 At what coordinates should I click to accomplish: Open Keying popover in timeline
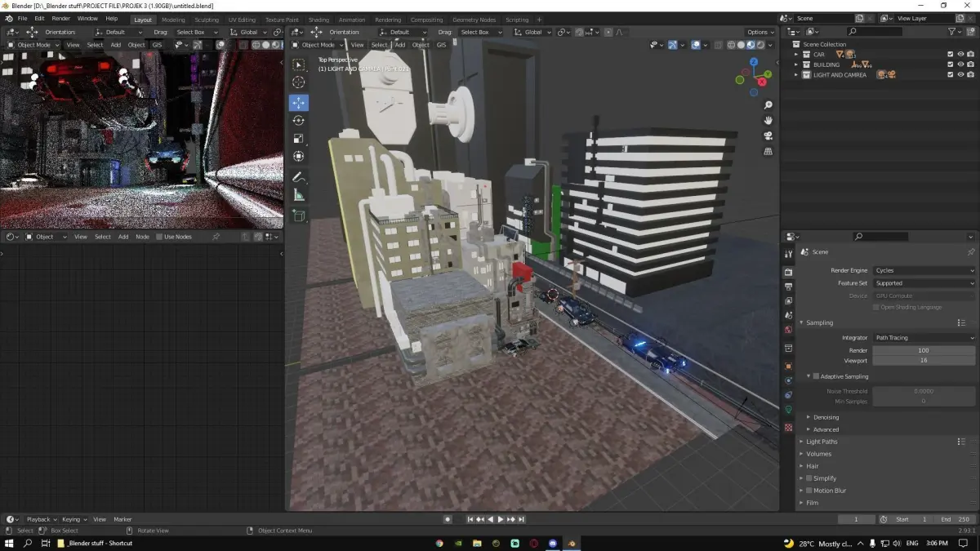coord(73,519)
